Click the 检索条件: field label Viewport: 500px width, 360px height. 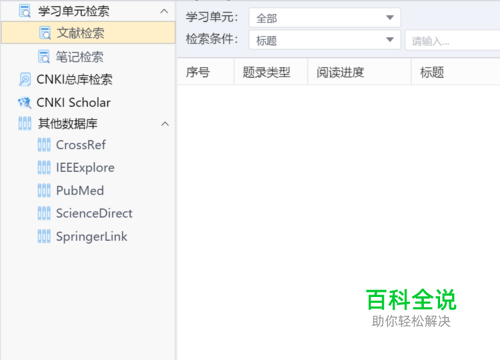coord(212,39)
